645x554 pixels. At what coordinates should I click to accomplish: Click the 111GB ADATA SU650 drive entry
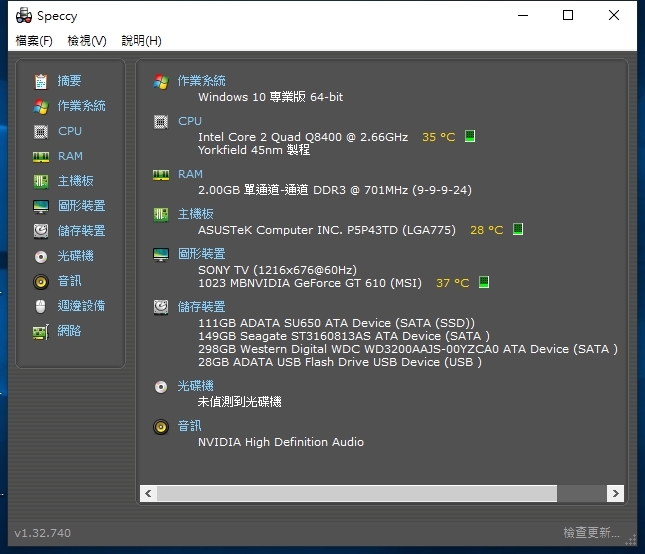[x=336, y=323]
